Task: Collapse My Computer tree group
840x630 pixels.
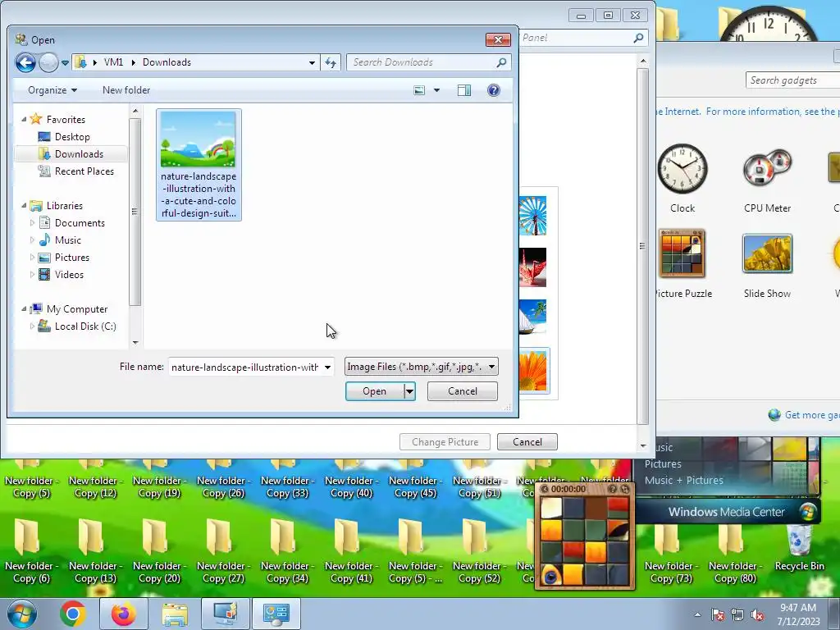Action: pyautogui.click(x=24, y=309)
